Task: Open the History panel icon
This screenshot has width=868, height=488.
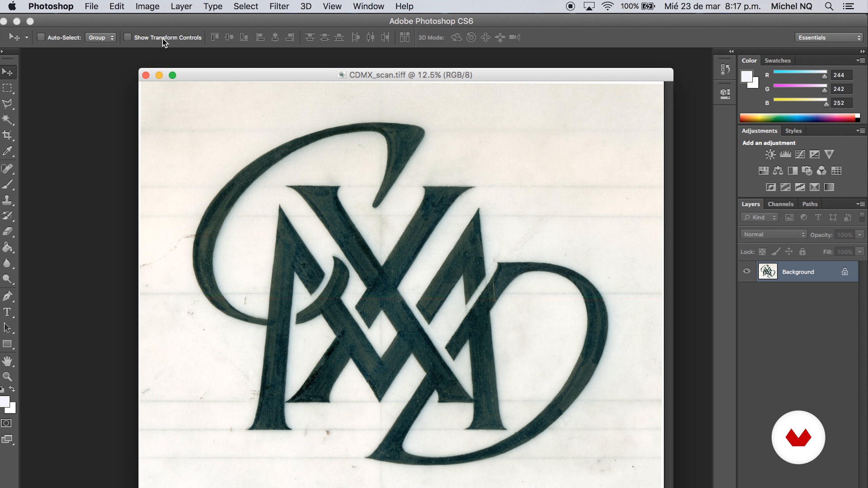Action: coord(725,70)
